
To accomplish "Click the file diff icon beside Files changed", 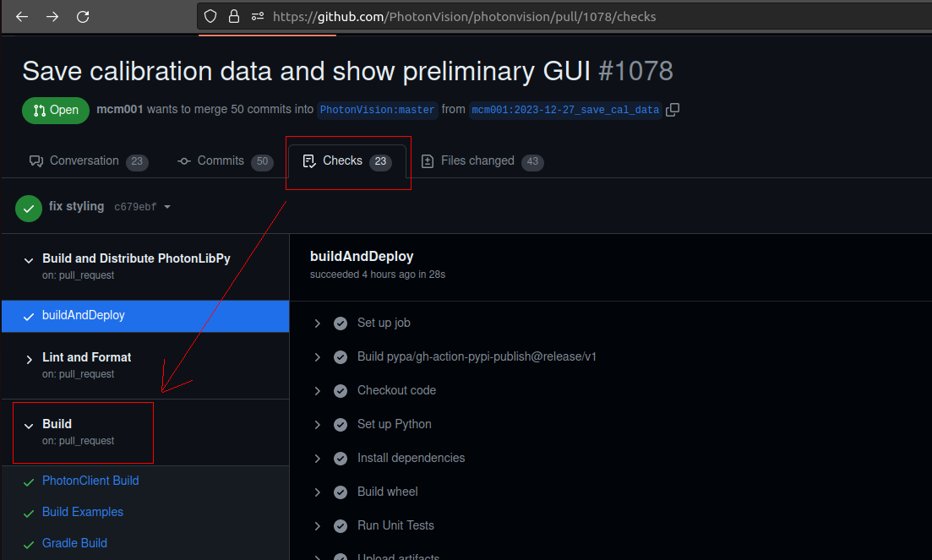I will pyautogui.click(x=428, y=160).
